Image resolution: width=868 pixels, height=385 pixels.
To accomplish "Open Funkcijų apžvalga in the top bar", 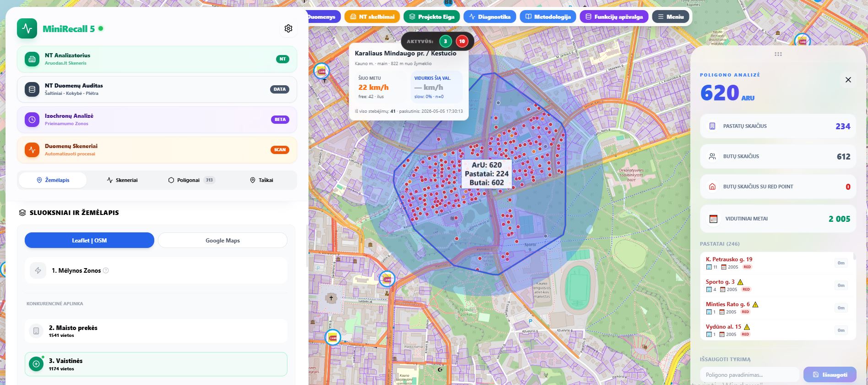I will [x=614, y=17].
